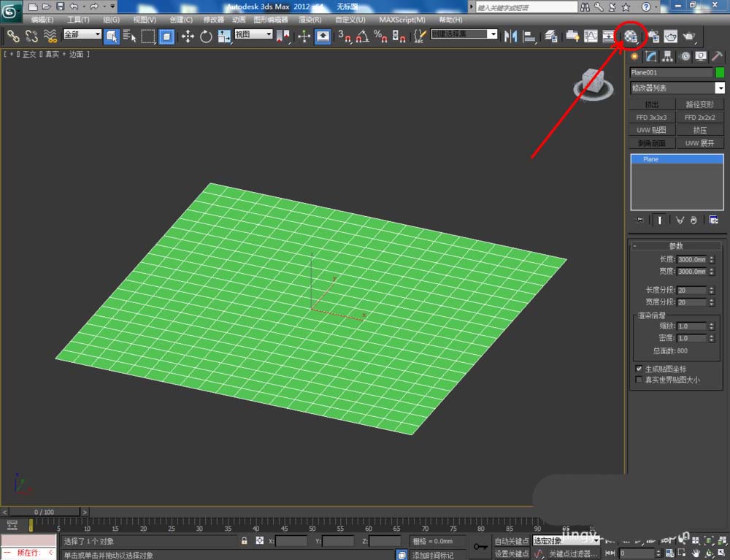The image size is (730, 560).
Task: Toggle the 自动关键点 auto key button
Action: tap(511, 541)
